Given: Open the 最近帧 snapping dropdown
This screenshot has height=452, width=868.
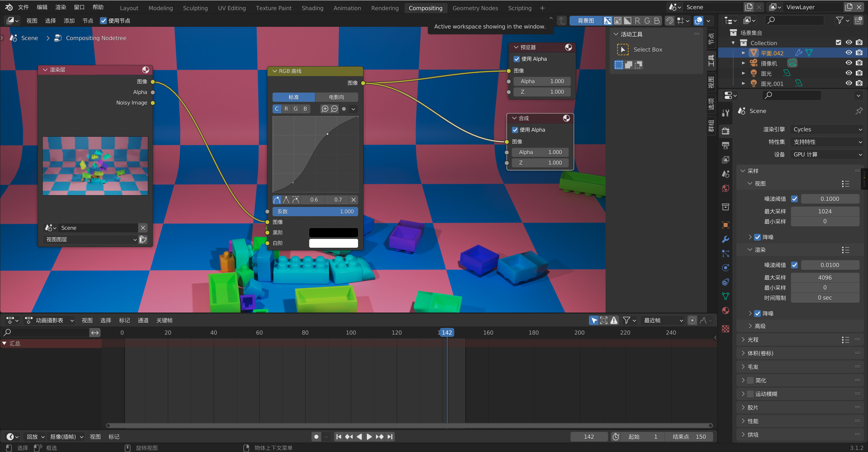Looking at the screenshot, I should (x=663, y=320).
